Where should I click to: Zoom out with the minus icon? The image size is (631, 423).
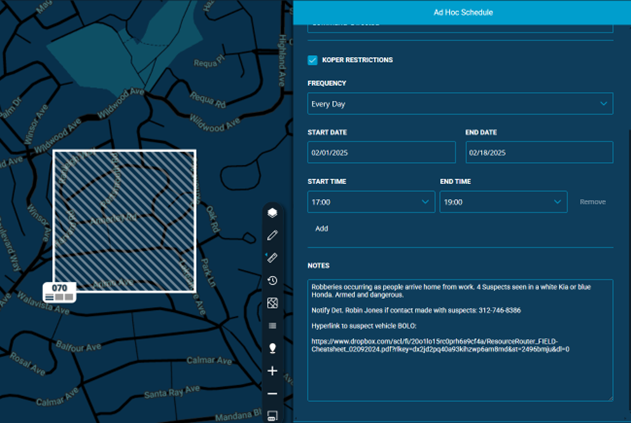click(272, 393)
